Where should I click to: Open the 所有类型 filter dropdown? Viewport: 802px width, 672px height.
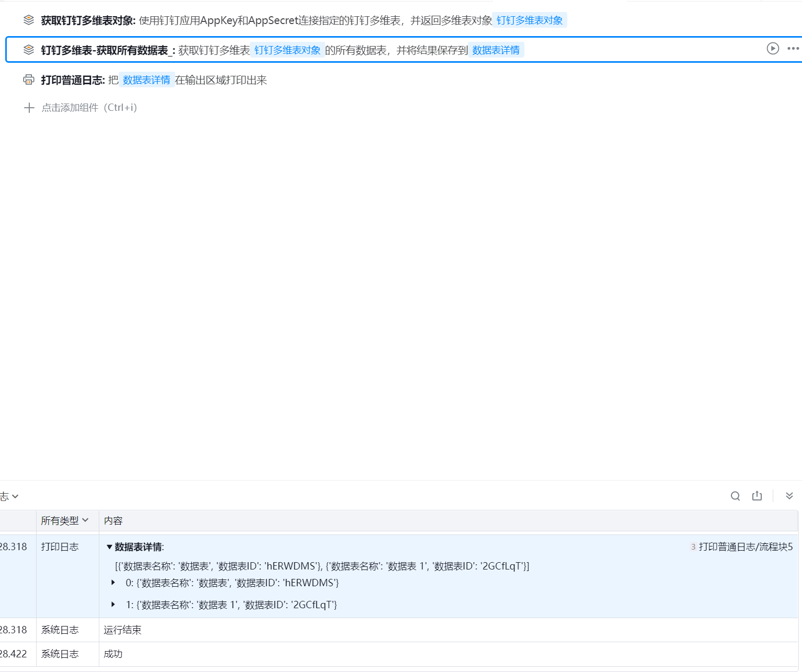pyautogui.click(x=64, y=520)
